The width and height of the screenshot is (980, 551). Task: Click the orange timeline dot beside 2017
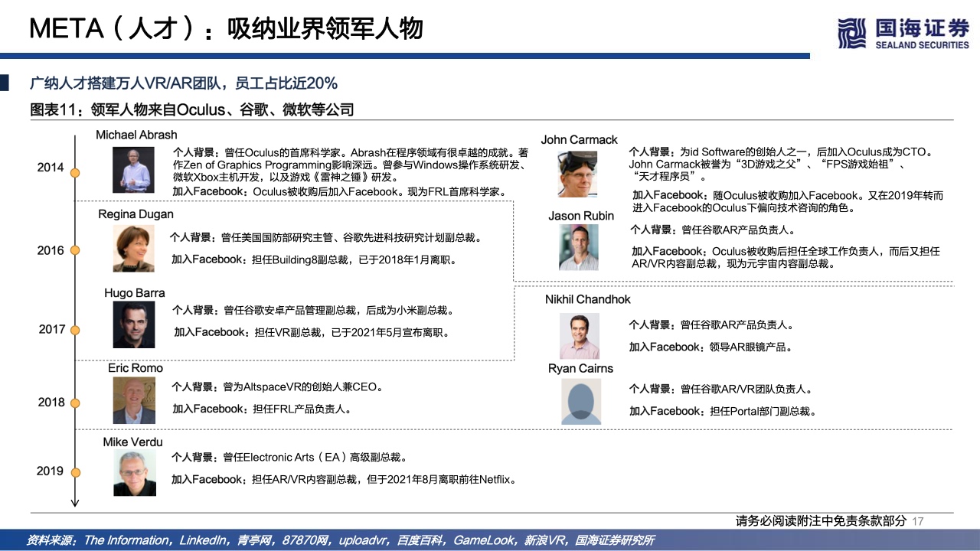click(75, 329)
